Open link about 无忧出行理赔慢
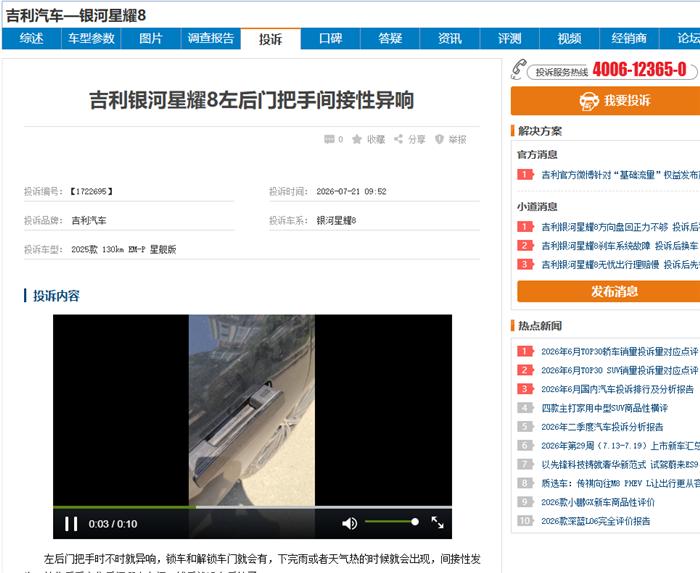Image resolution: width=700 pixels, height=573 pixels. (x=620, y=264)
